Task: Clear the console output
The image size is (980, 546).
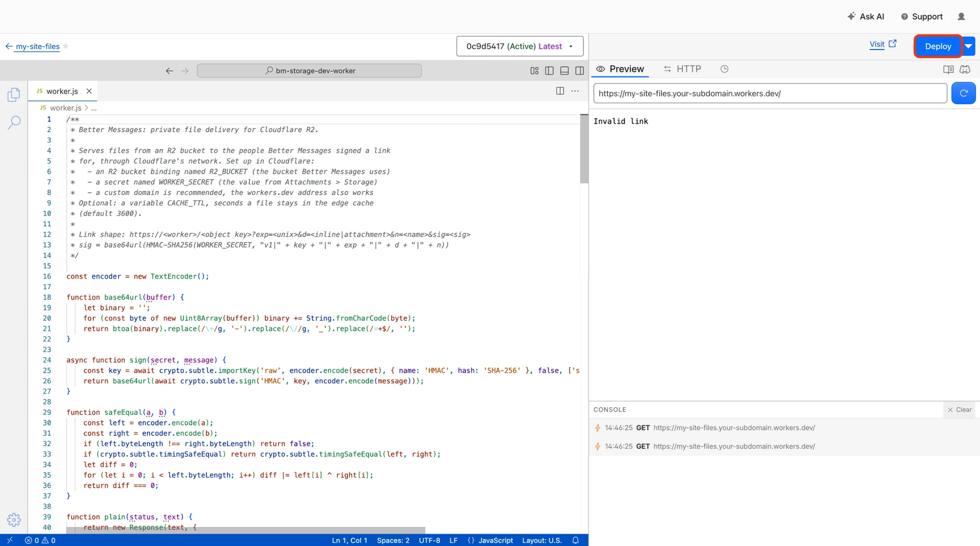Action: pyautogui.click(x=959, y=409)
